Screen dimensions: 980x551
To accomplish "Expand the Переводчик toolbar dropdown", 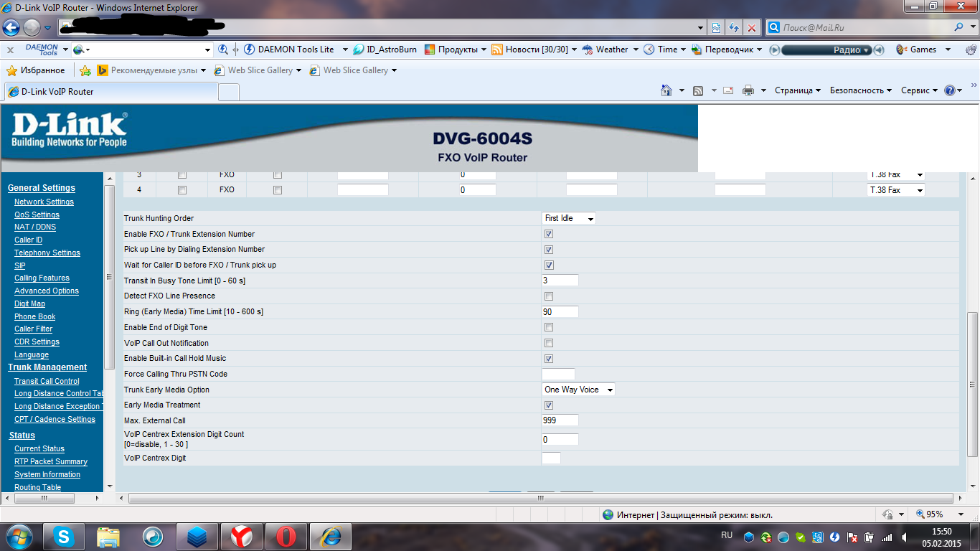I will (x=758, y=50).
